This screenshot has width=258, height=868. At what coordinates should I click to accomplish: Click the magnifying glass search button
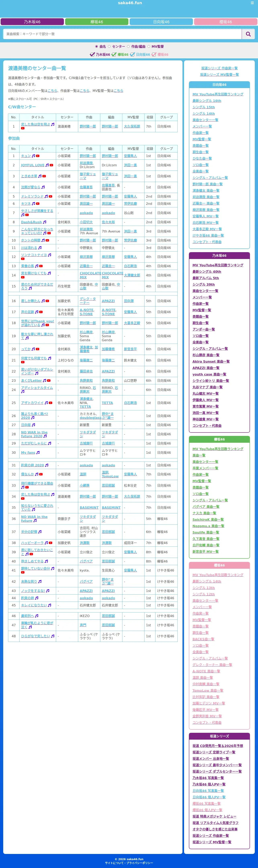[248, 34]
